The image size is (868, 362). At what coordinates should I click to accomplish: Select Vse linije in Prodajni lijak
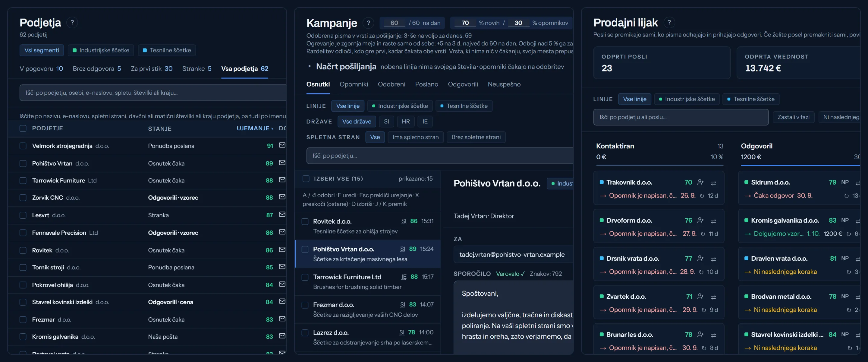coord(634,99)
